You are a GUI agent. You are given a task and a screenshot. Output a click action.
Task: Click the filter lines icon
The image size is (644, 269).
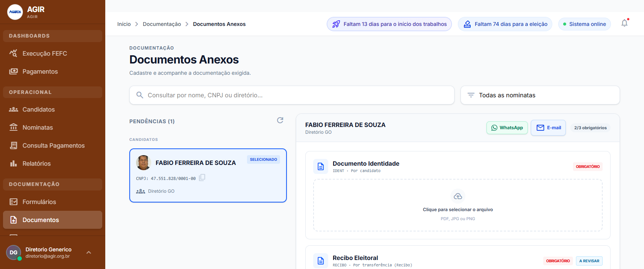(x=471, y=95)
